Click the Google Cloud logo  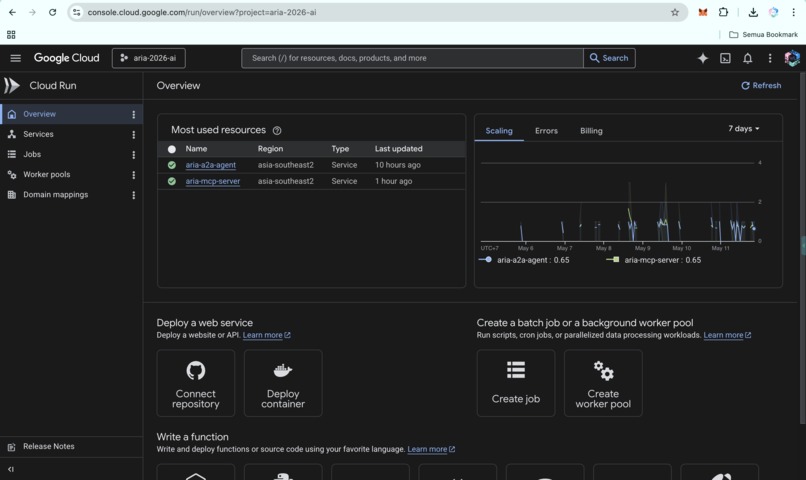66,58
